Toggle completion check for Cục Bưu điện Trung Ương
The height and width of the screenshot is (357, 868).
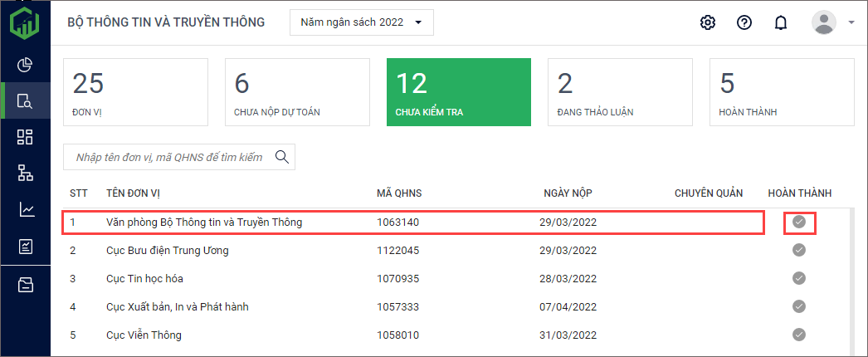coord(799,250)
